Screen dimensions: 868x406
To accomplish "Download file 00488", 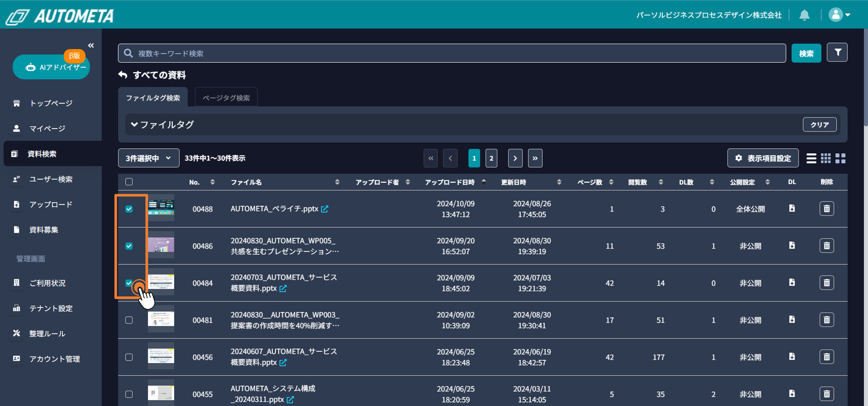I will 792,208.
